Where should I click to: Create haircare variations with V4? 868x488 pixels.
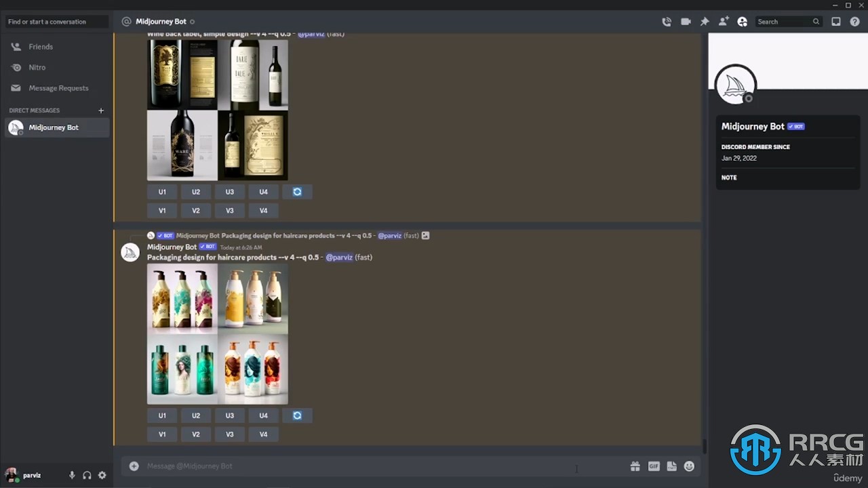[264, 434]
